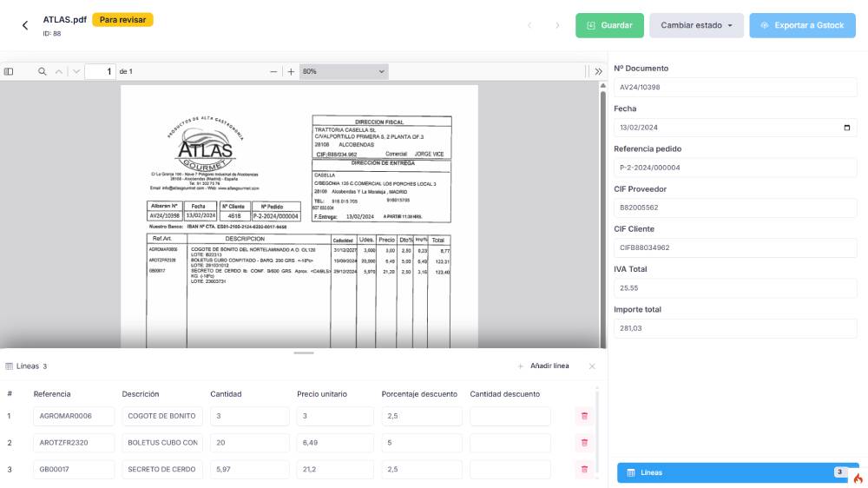Open Cambiar estado dropdown
The height and width of the screenshot is (488, 868).
tap(696, 25)
